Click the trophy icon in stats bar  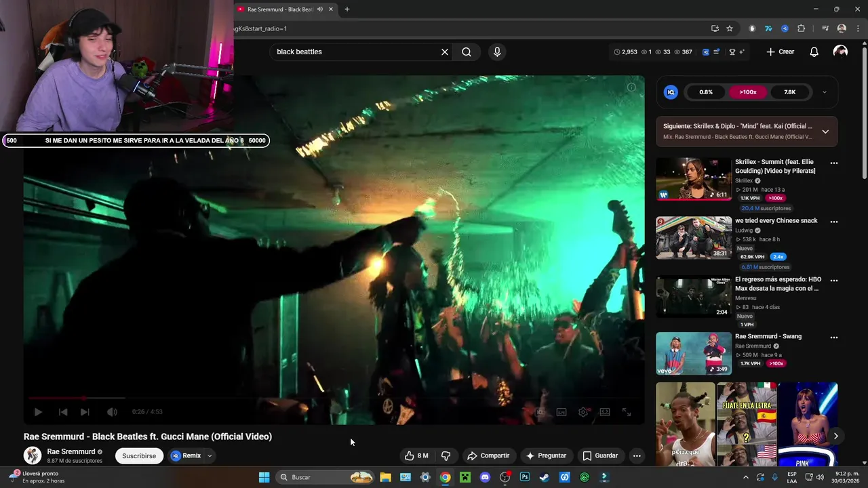click(x=732, y=52)
